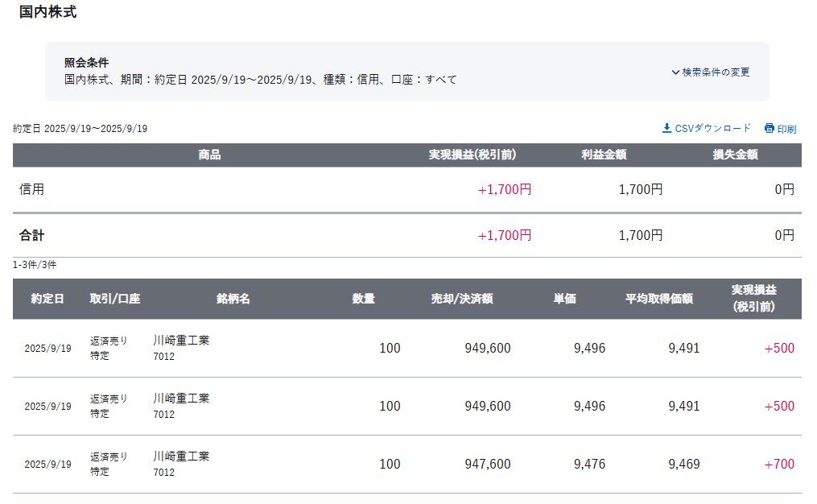The image size is (817, 504).
Task: Click the 利益金額 summary column header
Action: pyautogui.click(x=604, y=155)
